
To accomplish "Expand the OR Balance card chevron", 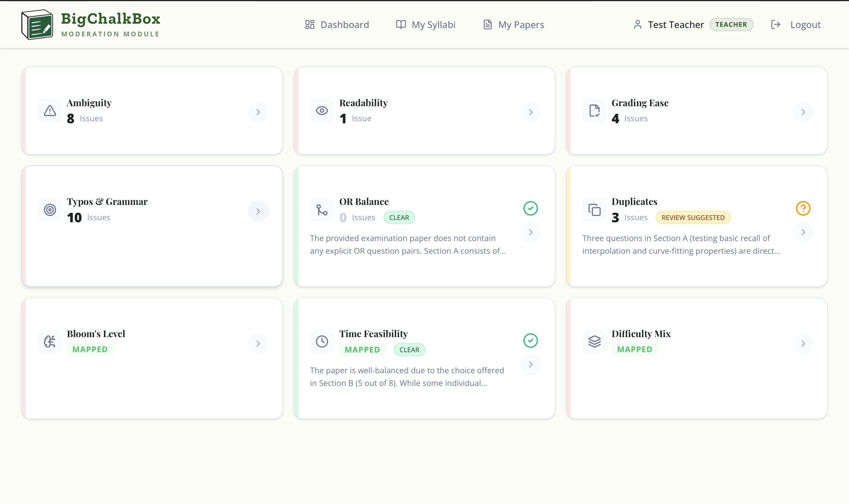I will (x=531, y=232).
